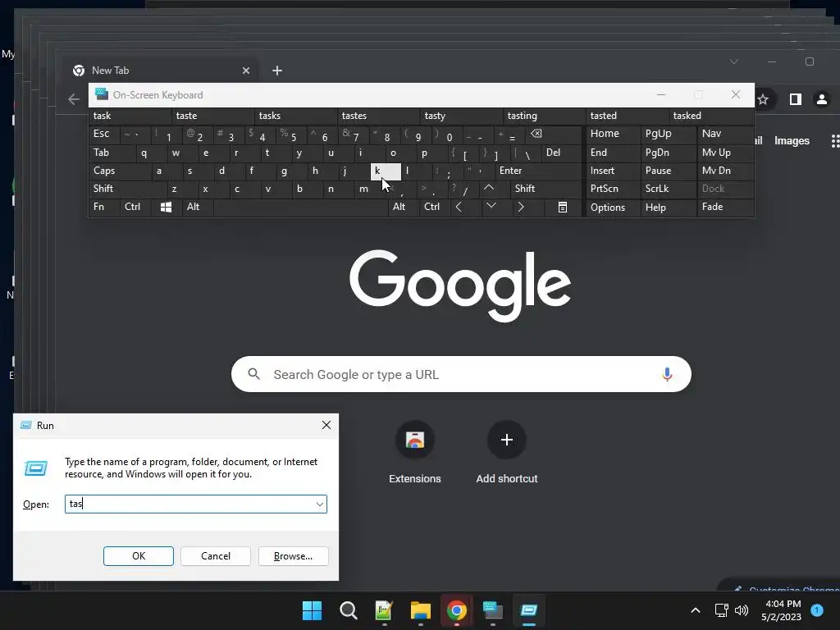Tap the Esc key on keyboard

coord(104,134)
